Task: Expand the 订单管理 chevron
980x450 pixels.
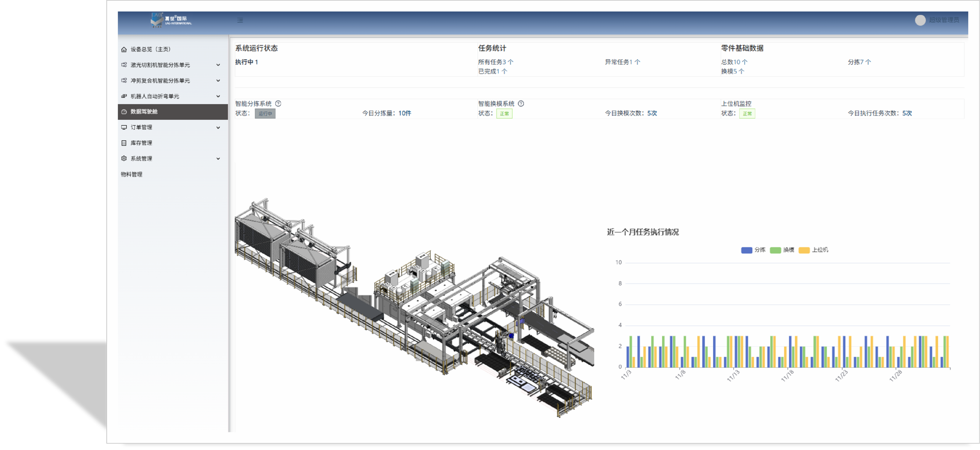Action: click(x=218, y=128)
